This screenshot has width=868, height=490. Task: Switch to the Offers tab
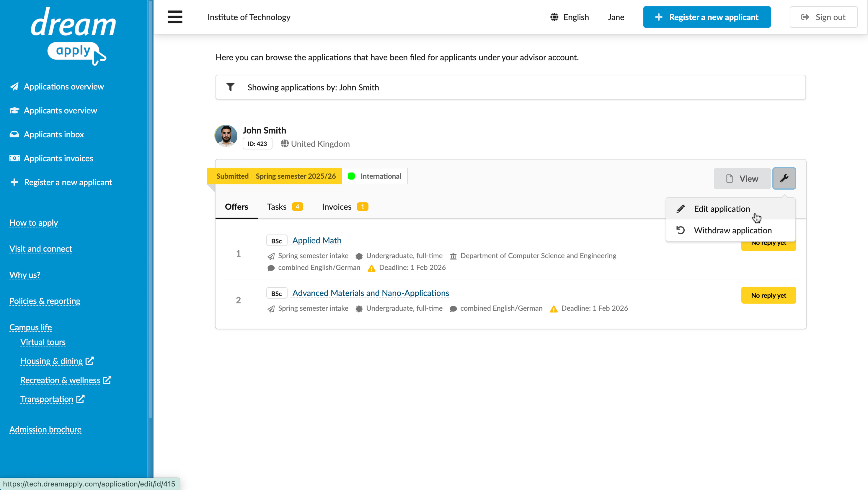(236, 206)
